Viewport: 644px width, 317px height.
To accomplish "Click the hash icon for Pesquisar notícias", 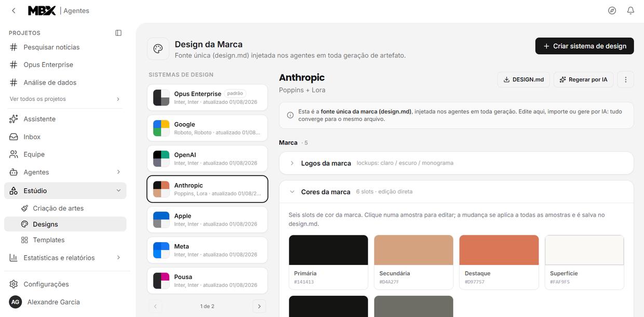I will [14, 47].
